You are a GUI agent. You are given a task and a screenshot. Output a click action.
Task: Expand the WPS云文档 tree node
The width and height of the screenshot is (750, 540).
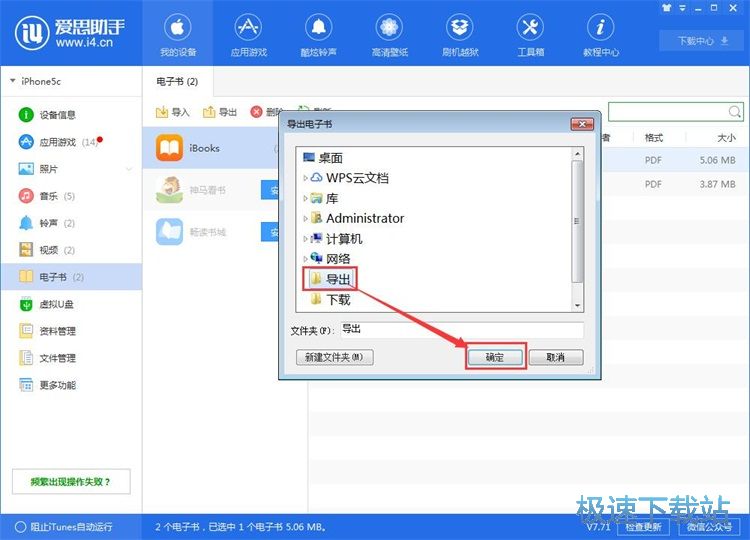(305, 178)
